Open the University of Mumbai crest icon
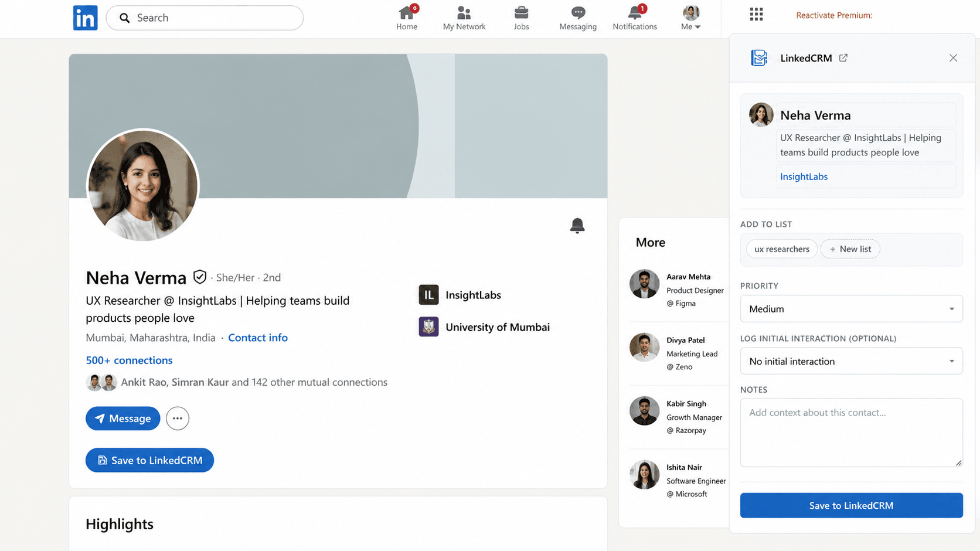Image resolution: width=980 pixels, height=551 pixels. point(428,326)
